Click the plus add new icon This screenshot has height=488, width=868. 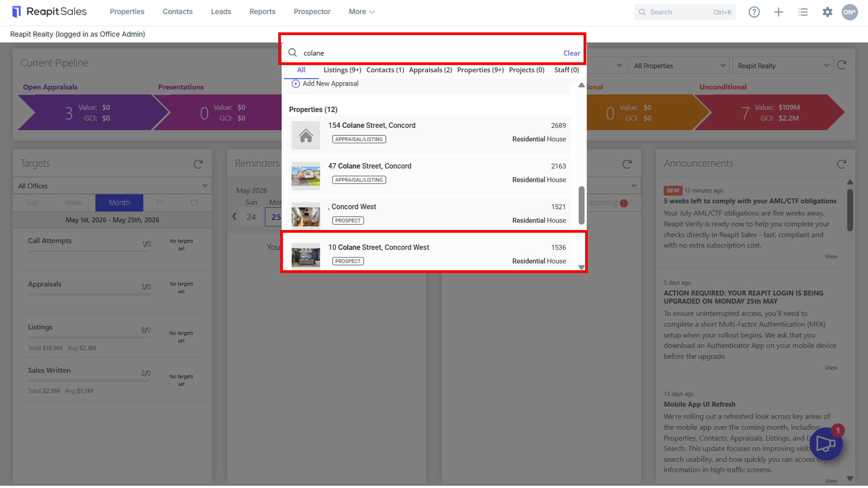778,12
